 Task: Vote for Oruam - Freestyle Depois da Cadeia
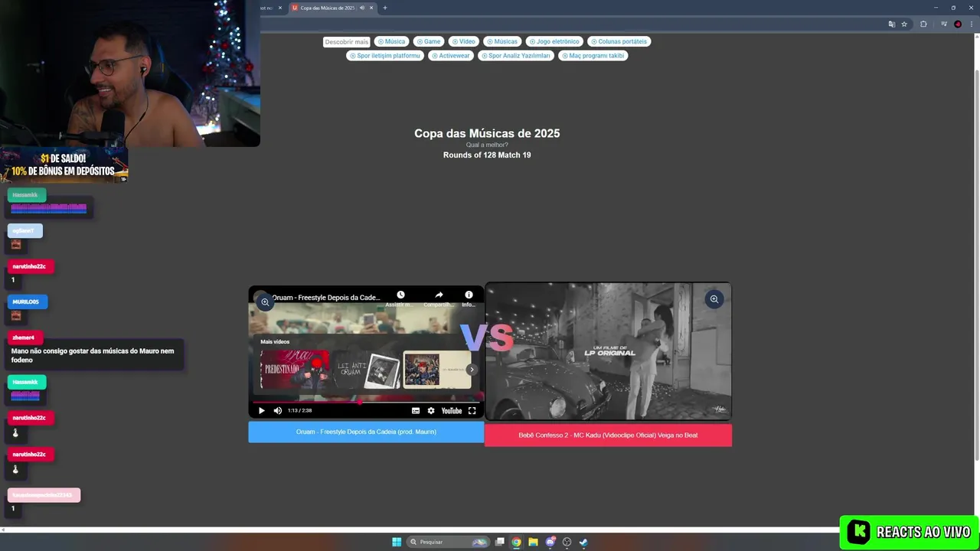(366, 432)
